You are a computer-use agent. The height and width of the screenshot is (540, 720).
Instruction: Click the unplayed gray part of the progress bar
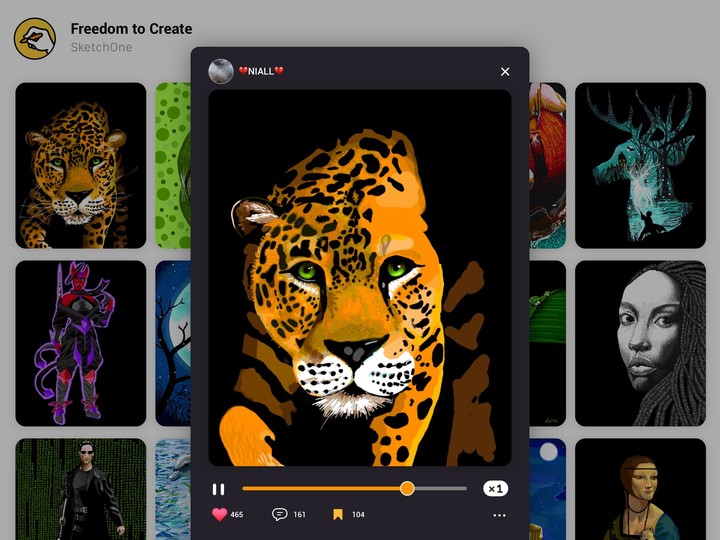coord(441,489)
